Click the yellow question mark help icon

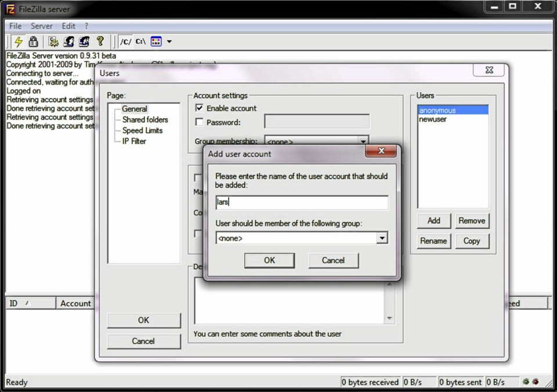click(x=100, y=41)
